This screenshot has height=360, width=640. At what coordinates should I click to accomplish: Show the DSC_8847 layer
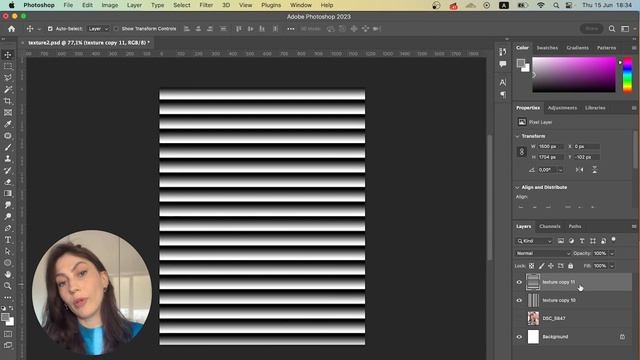click(519, 318)
